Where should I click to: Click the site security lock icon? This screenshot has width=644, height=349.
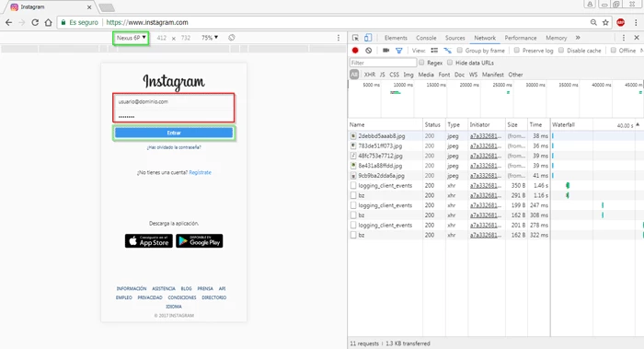[63, 23]
